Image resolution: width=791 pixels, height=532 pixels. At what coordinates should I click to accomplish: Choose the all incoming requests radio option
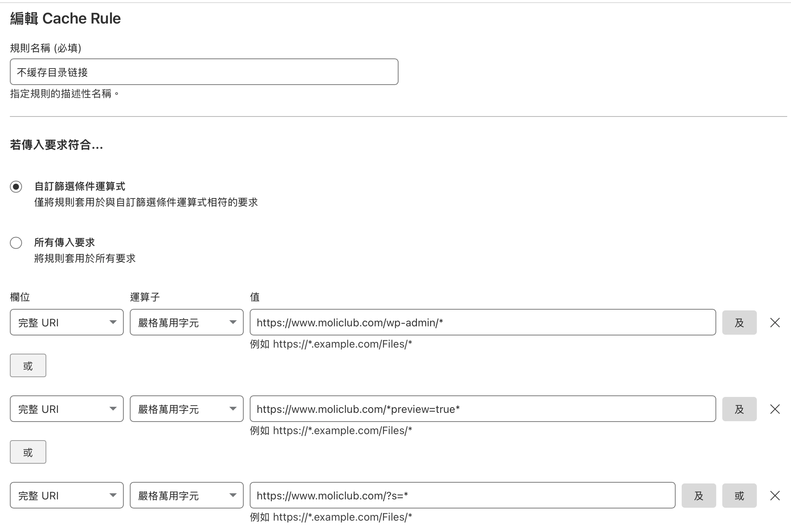[x=16, y=243]
